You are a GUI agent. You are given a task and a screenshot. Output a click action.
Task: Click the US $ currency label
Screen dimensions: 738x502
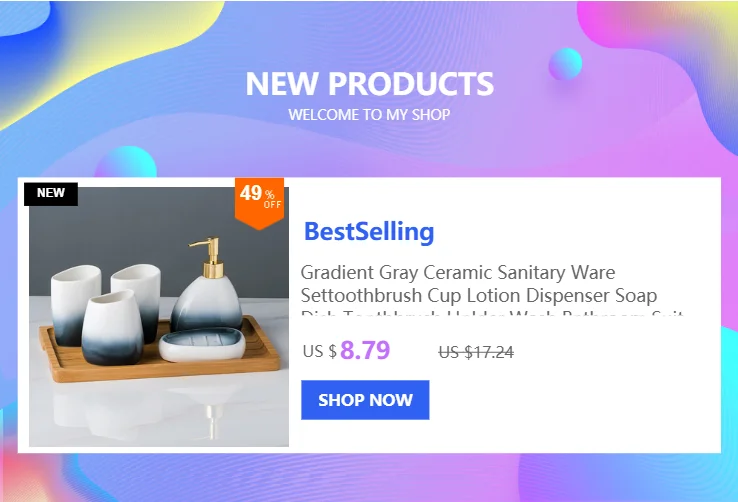[320, 351]
